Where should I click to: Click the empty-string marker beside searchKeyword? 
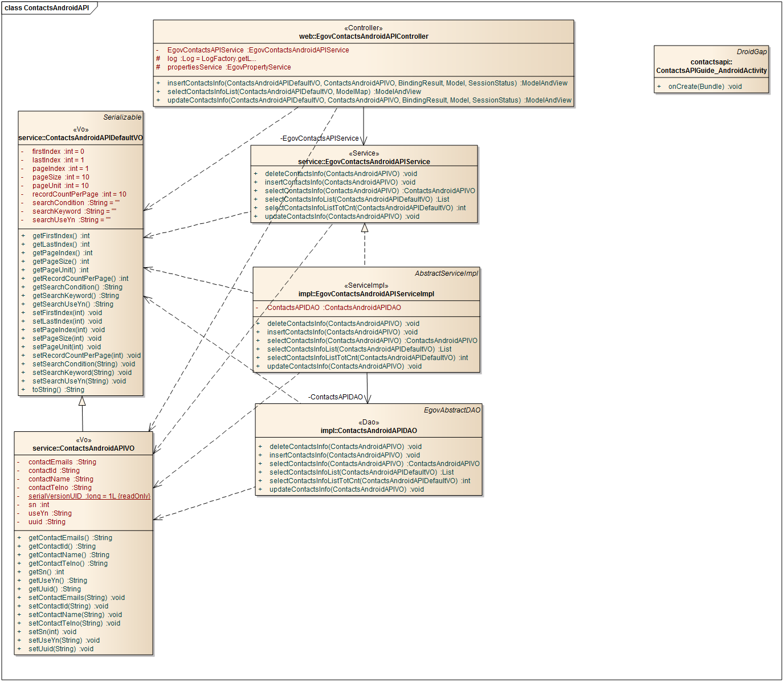tap(113, 210)
